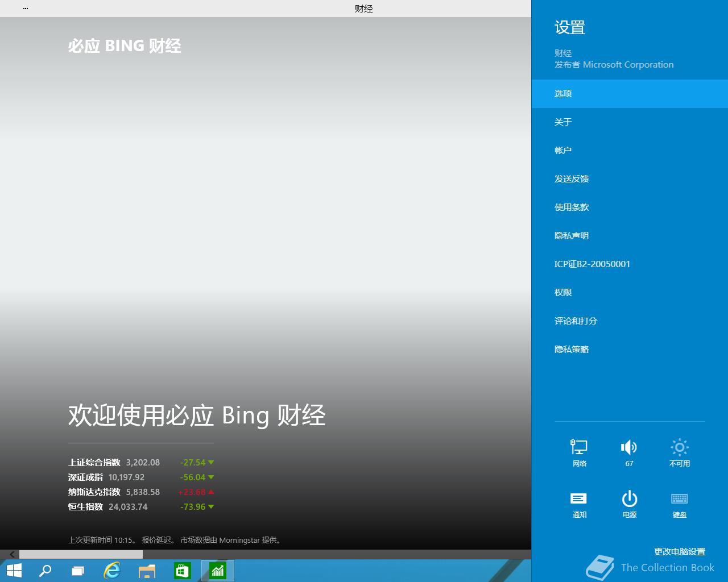Screen dimensions: 728x582
Task: Open the 关于 settings entry
Action: tap(630, 122)
